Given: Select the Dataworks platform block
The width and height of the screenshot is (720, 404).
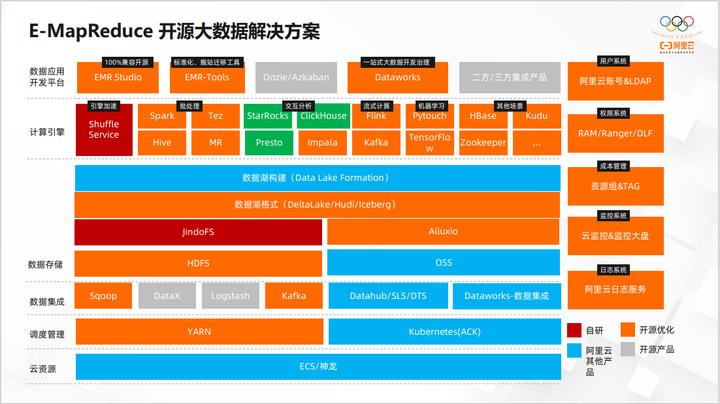Looking at the screenshot, I should click(x=398, y=77).
